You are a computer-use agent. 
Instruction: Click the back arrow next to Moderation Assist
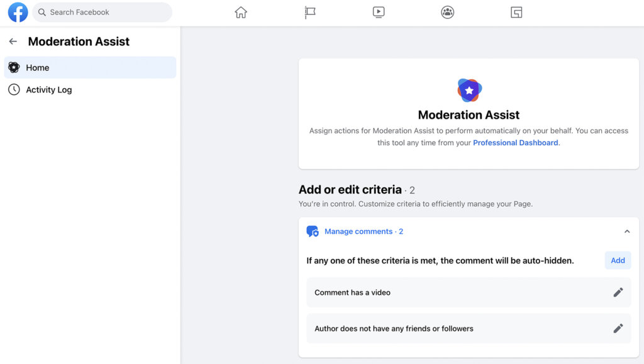pos(13,41)
